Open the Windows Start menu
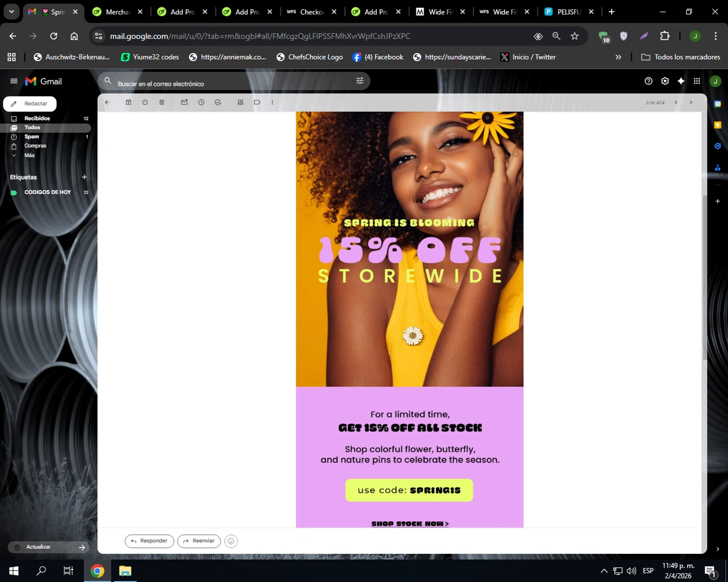728x582 pixels. (x=14, y=571)
